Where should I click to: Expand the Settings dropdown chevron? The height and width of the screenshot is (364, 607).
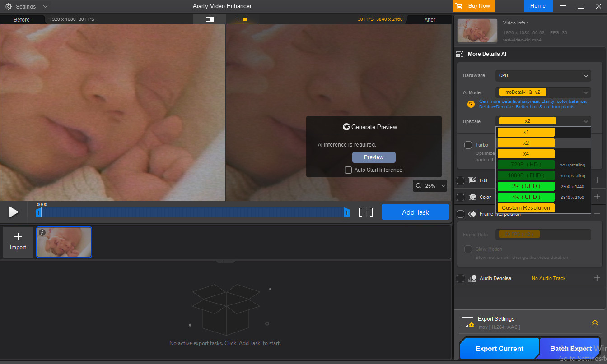45,7
